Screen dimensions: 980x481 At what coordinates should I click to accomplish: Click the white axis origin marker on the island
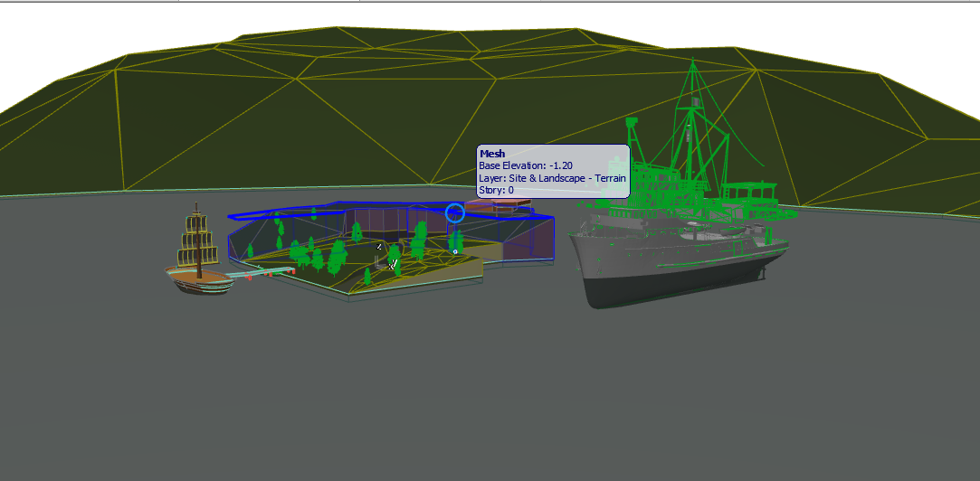point(393,265)
